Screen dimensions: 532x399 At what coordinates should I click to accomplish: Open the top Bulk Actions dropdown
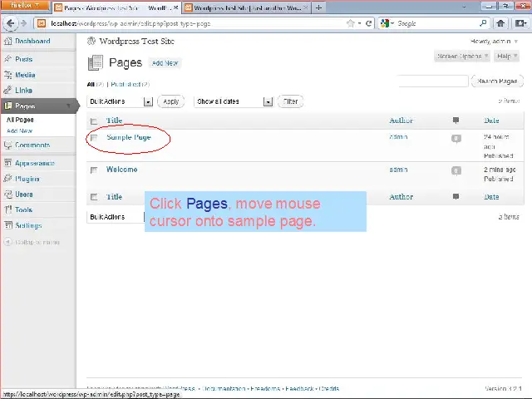pyautogui.click(x=120, y=101)
